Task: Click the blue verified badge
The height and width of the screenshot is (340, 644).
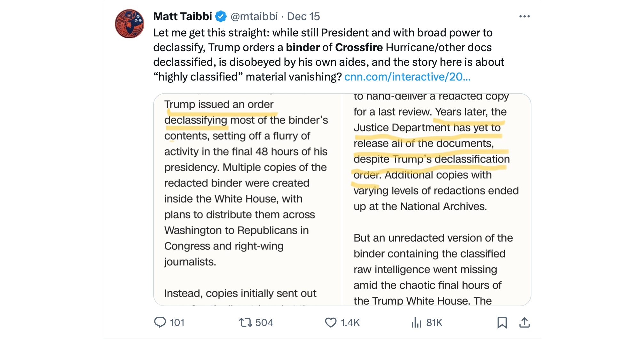Action: 221,16
